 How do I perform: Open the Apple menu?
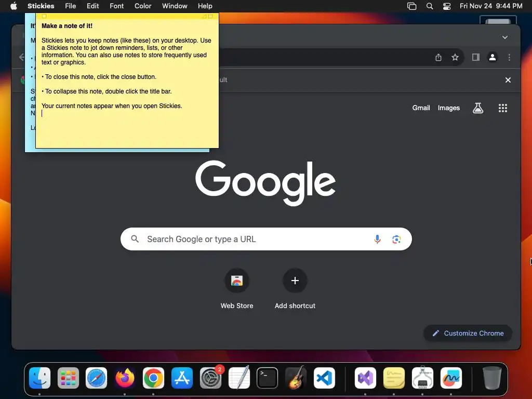[x=14, y=6]
